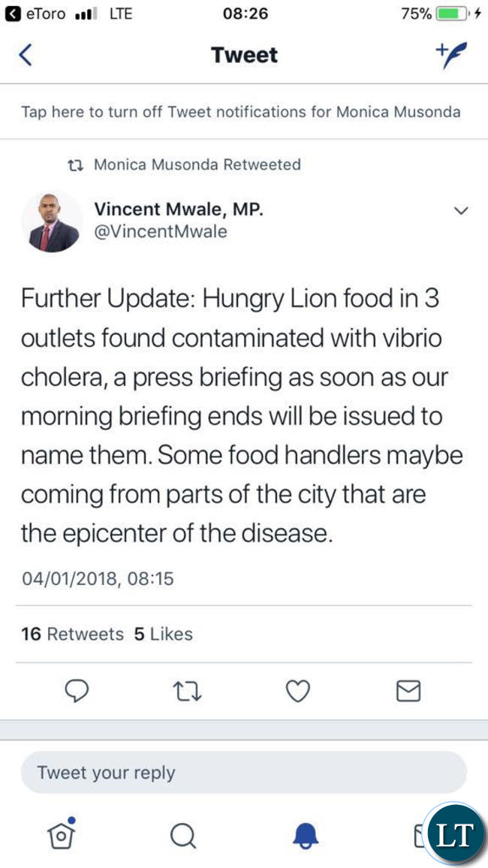Tap to turn off Tweet notifications banner
This screenshot has height=868, width=488.
tap(241, 112)
